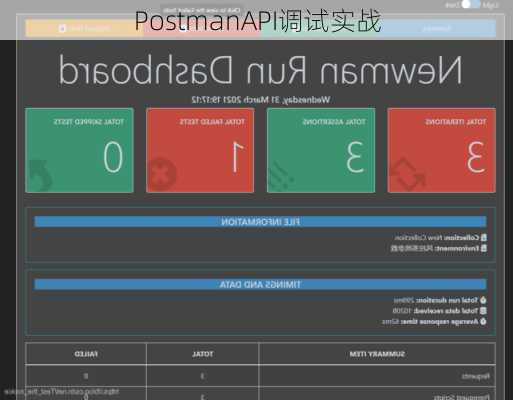Viewport: 513px width, 400px height.
Task: Click the value 0 in Total Skipped Tests card
Action: click(x=113, y=157)
